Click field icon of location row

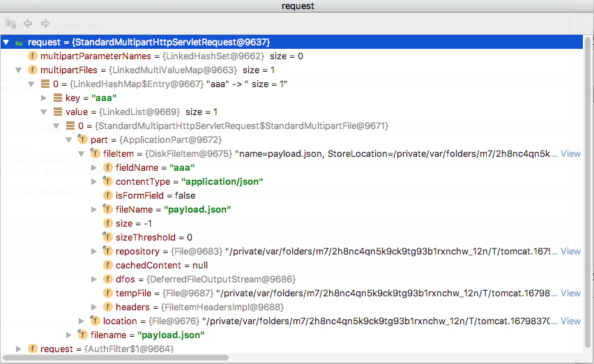[95, 321]
